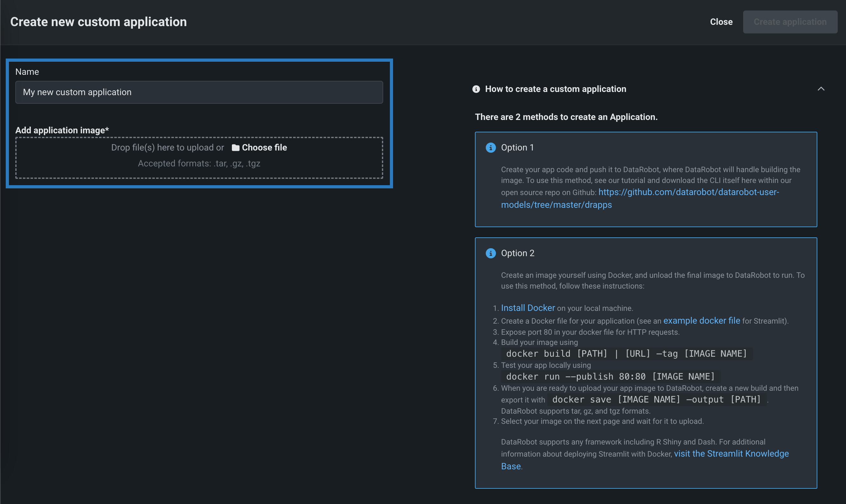Click the Option 1 panel title
The height and width of the screenshot is (504, 846).
pos(517,148)
